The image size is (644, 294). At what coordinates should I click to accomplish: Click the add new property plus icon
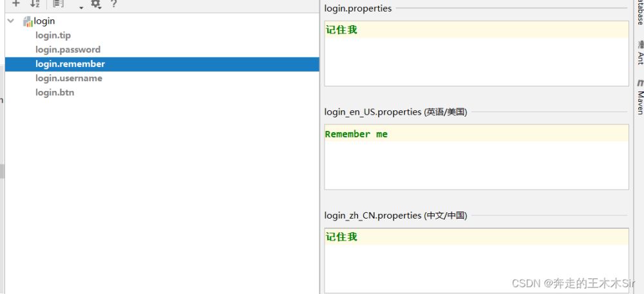pos(16,4)
